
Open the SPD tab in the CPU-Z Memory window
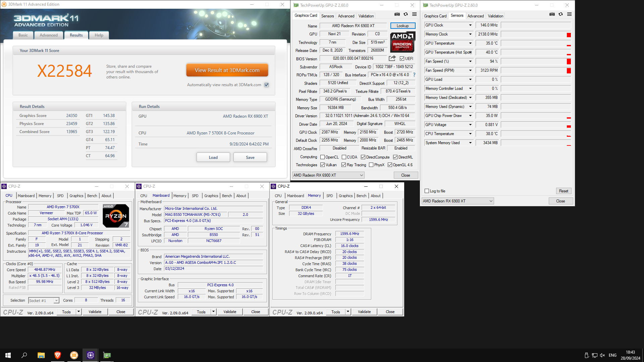pyautogui.click(x=330, y=196)
